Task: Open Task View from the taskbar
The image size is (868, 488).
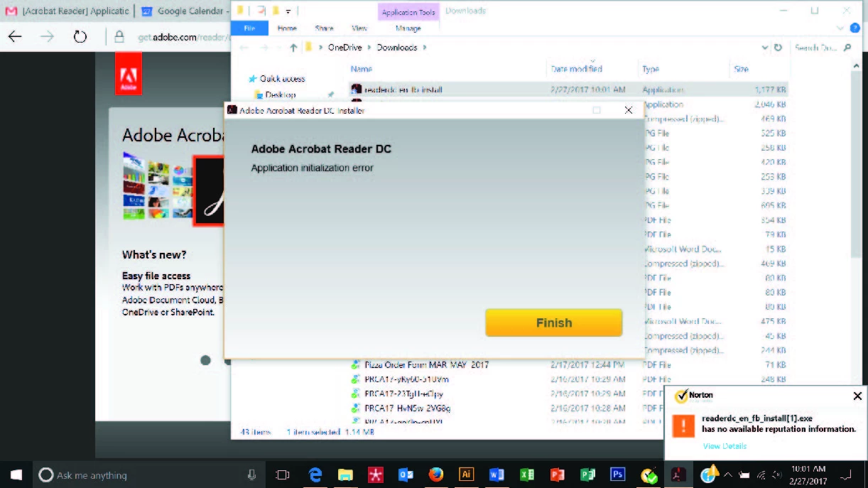Action: pos(283,475)
